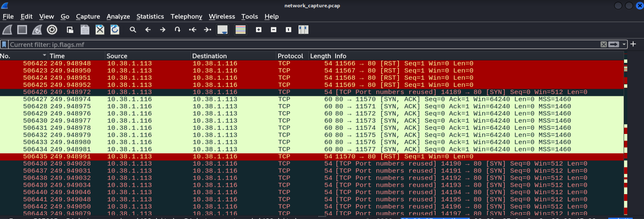Open capture options gear icon

[52, 30]
